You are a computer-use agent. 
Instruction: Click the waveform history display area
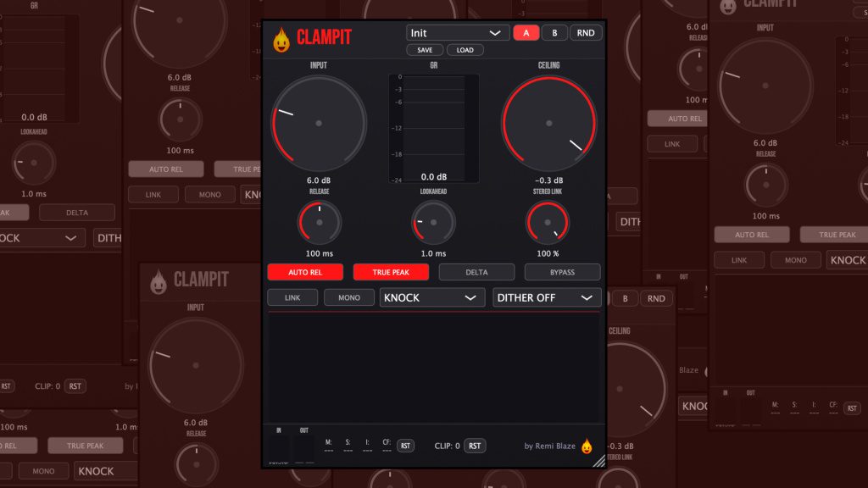tap(434, 368)
